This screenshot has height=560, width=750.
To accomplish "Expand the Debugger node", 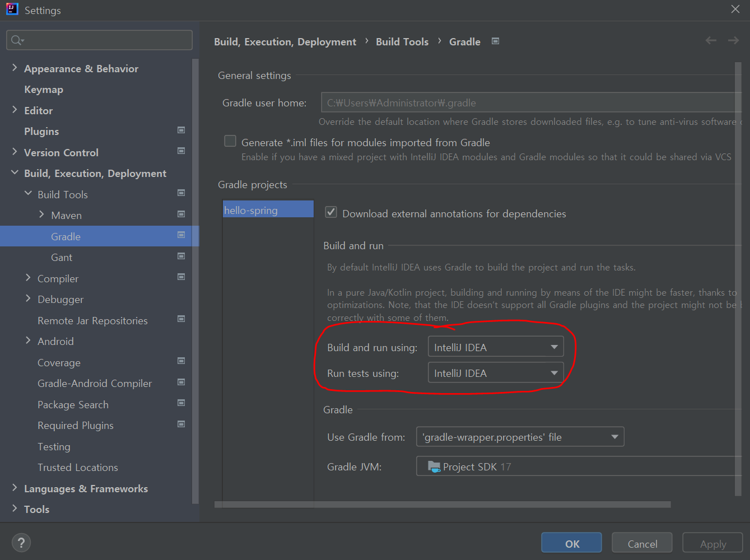I will 28,298.
